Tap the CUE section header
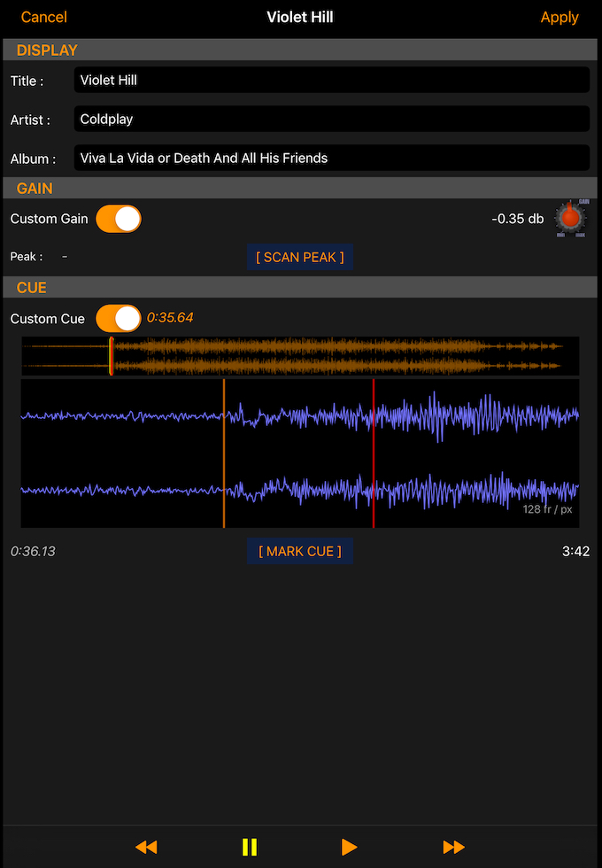The image size is (602, 868). (x=300, y=287)
